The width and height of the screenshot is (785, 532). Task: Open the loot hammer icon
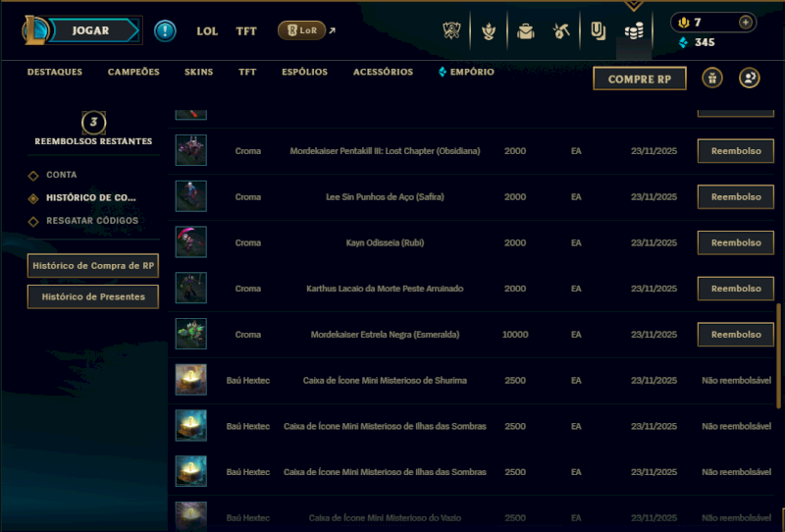(561, 31)
